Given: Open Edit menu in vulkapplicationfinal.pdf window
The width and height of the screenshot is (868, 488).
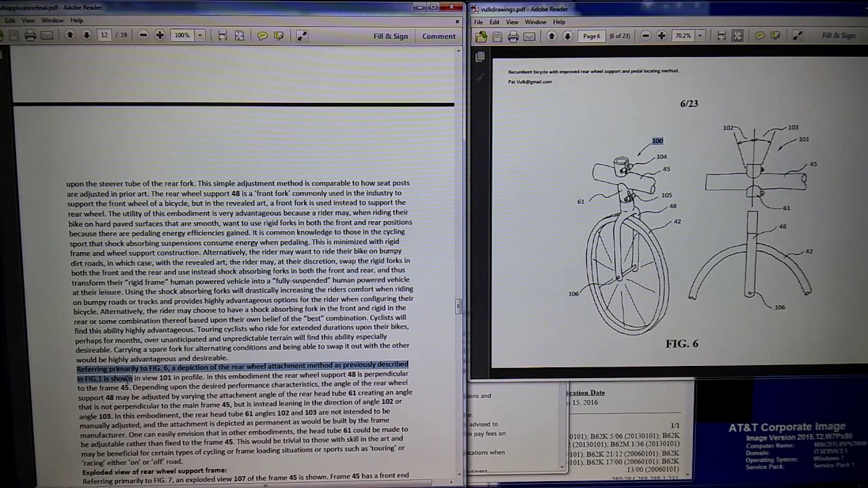Looking at the screenshot, I should tap(10, 20).
